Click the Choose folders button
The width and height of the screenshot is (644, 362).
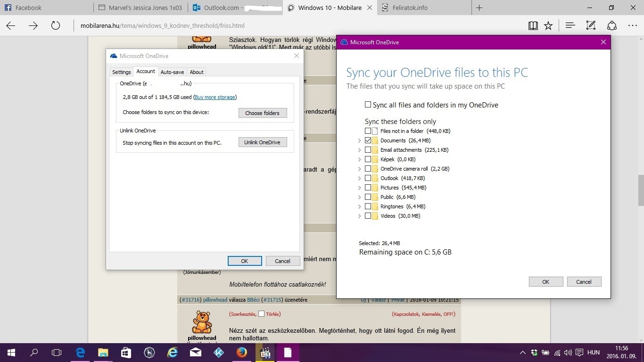(263, 113)
